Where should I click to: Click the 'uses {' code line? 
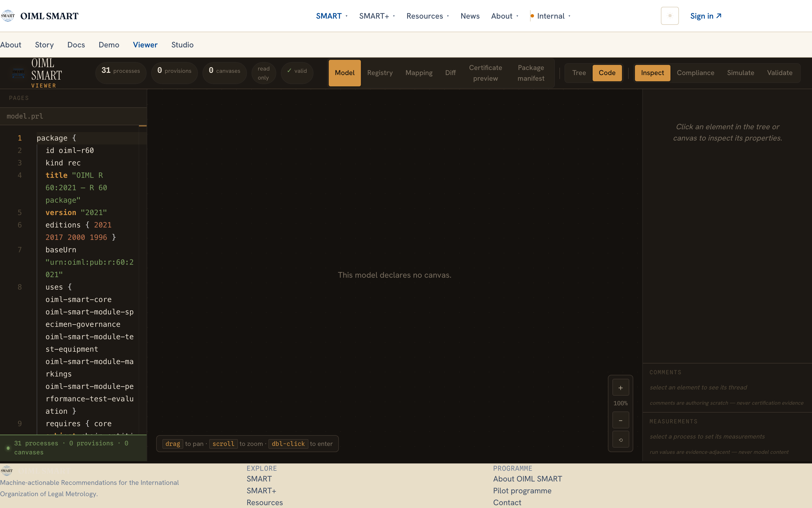coord(59,287)
